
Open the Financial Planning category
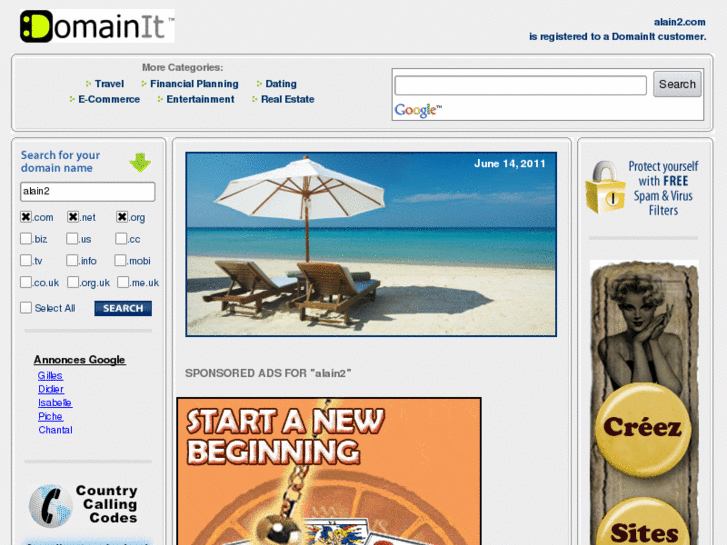194,84
